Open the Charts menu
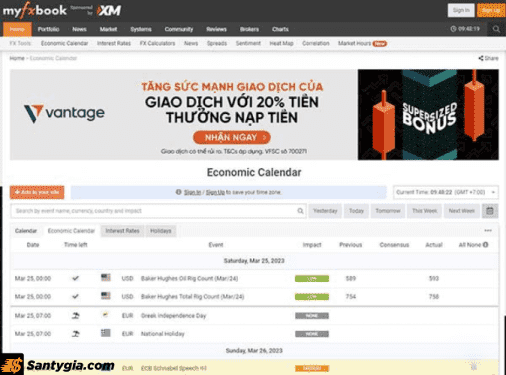 [280, 29]
